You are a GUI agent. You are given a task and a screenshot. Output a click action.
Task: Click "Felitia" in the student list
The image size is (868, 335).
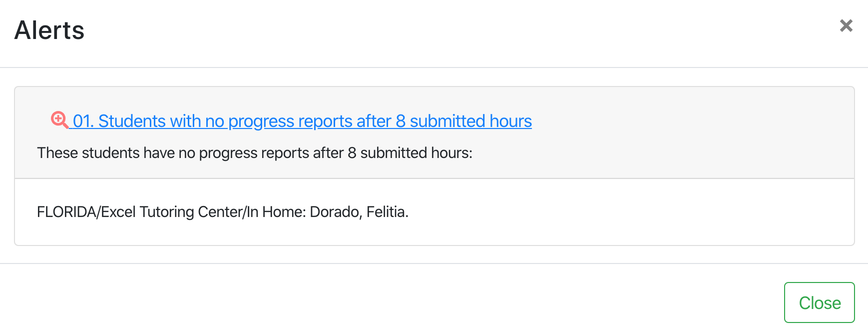point(387,212)
